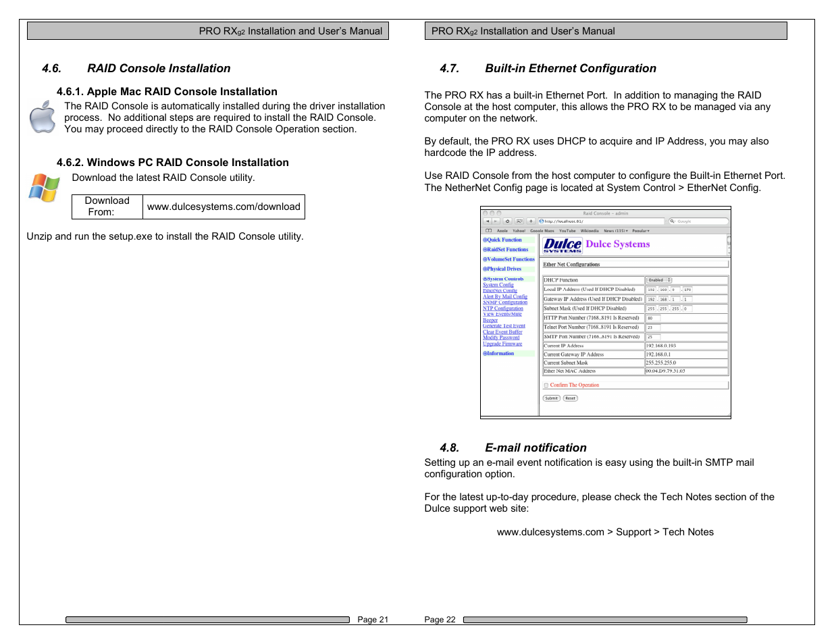Click the Telnet Port Number field
This screenshot has height=644, width=834.
653,327
